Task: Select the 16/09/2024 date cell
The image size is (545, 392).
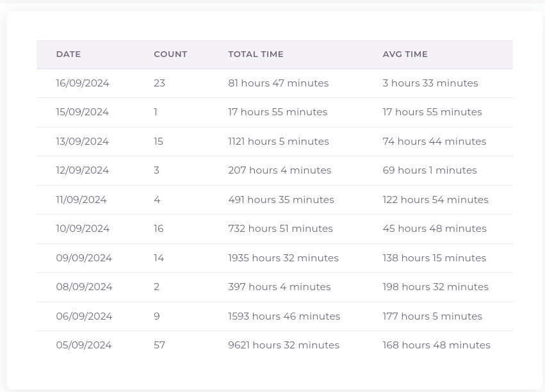Action: (x=83, y=83)
